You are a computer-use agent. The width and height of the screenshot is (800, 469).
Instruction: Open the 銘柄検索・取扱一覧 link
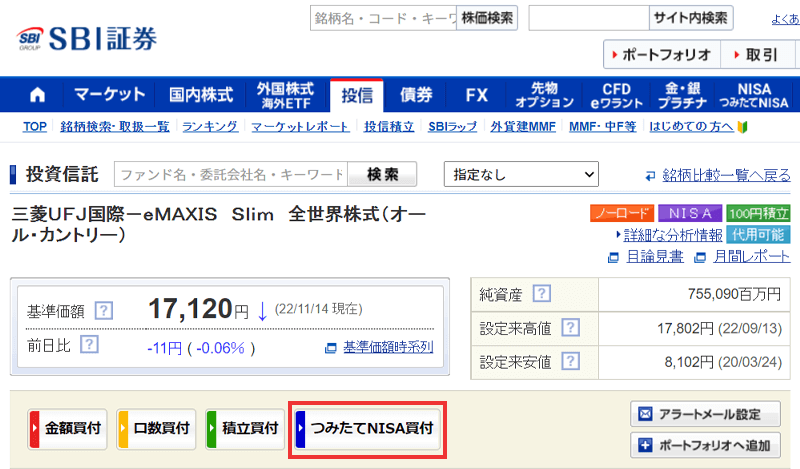(x=115, y=127)
